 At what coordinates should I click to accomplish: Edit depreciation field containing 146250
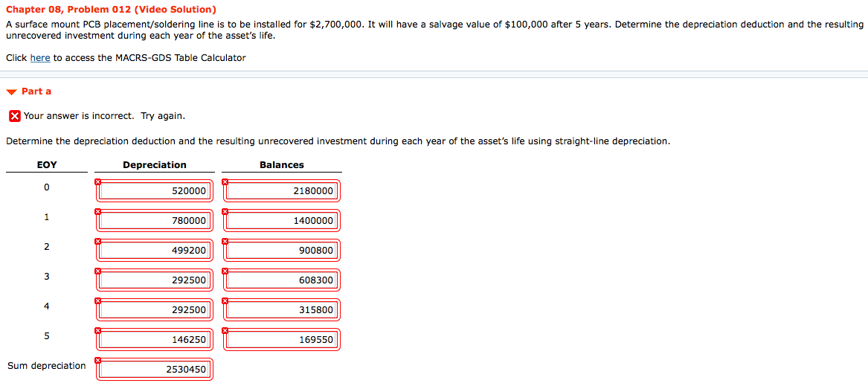click(x=155, y=339)
